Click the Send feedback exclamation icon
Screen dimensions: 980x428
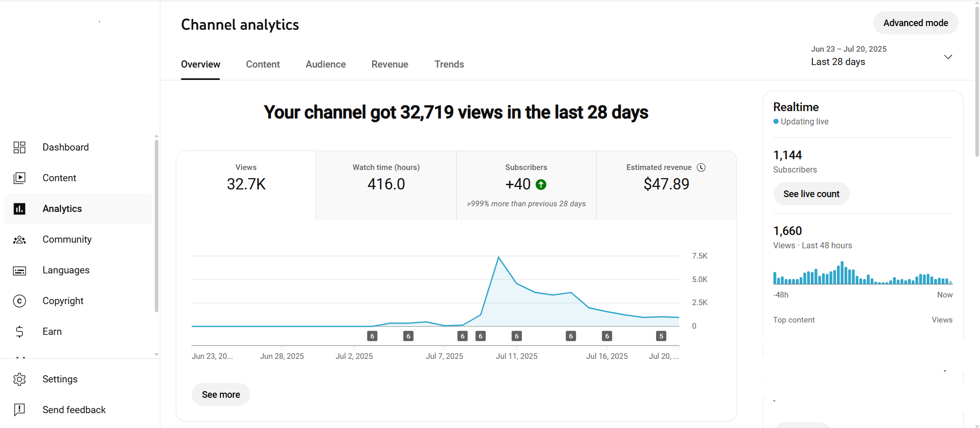[19, 410]
